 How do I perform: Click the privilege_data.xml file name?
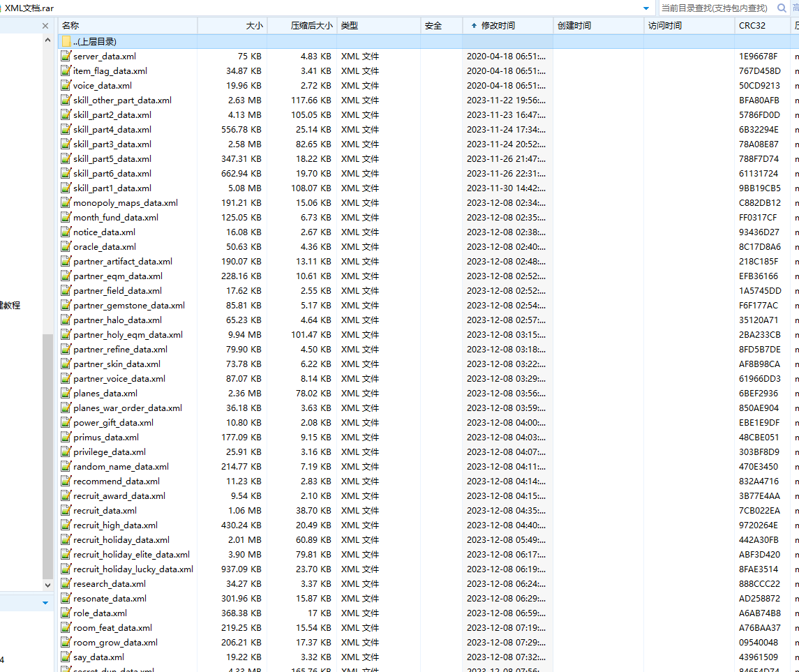tap(110, 452)
